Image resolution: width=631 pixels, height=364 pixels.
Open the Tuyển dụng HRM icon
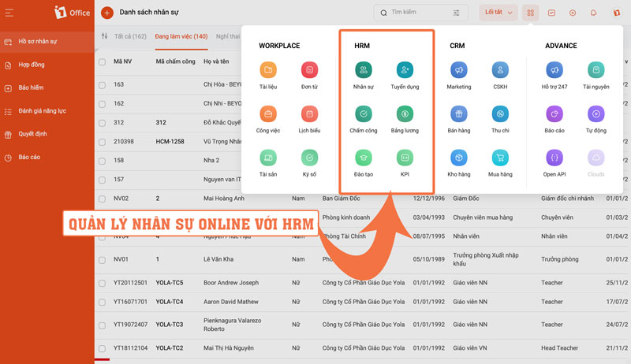pos(405,70)
